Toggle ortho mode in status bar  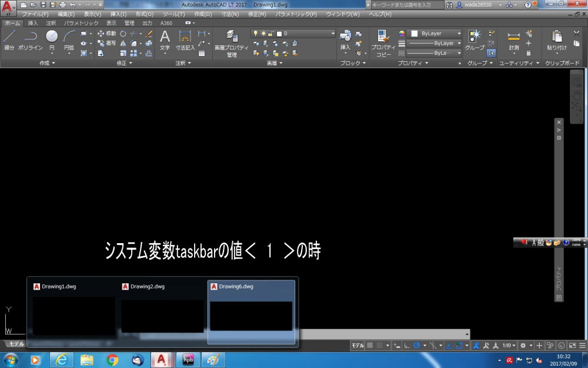pyautogui.click(x=407, y=345)
